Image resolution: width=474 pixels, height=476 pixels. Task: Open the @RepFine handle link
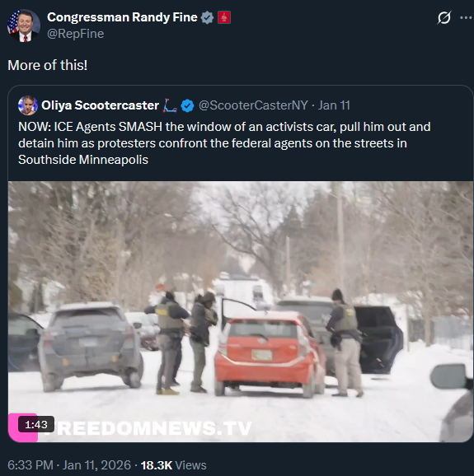pos(75,34)
